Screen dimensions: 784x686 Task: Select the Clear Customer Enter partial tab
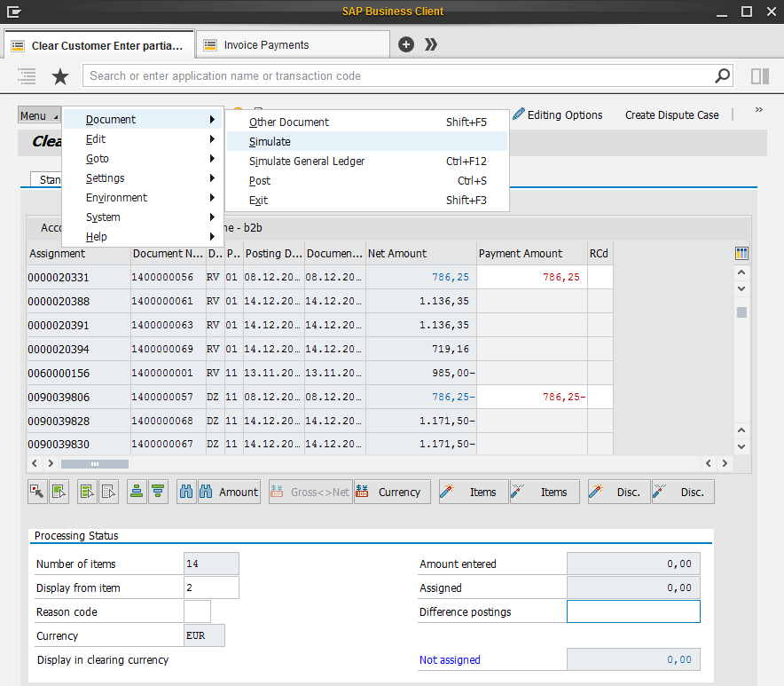pos(99,45)
